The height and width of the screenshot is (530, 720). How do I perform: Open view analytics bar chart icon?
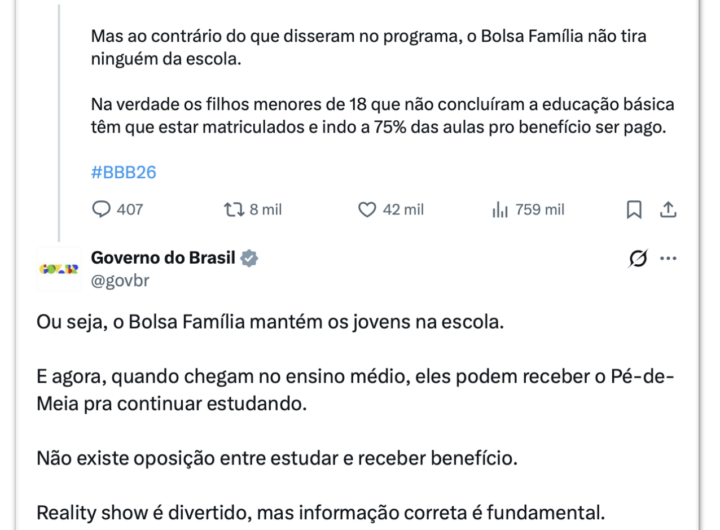coord(501,210)
